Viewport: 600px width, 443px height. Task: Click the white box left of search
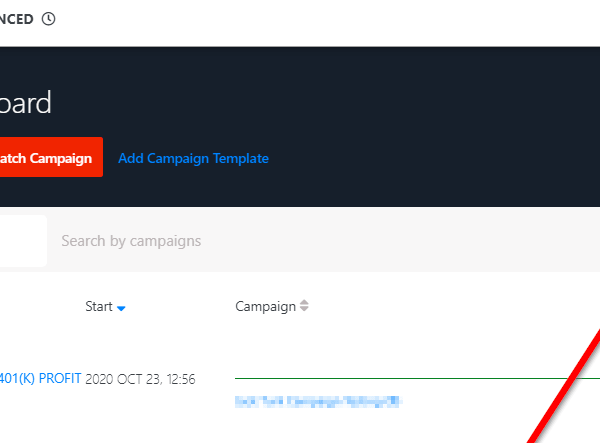click(22, 241)
